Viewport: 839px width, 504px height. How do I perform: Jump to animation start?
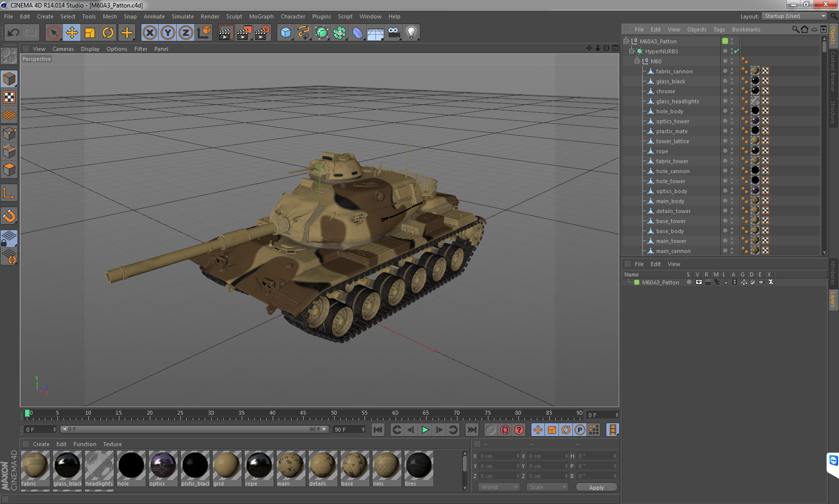pos(378,430)
